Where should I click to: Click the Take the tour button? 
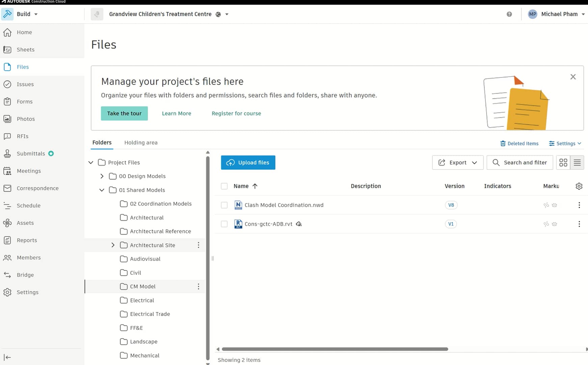[124, 113]
